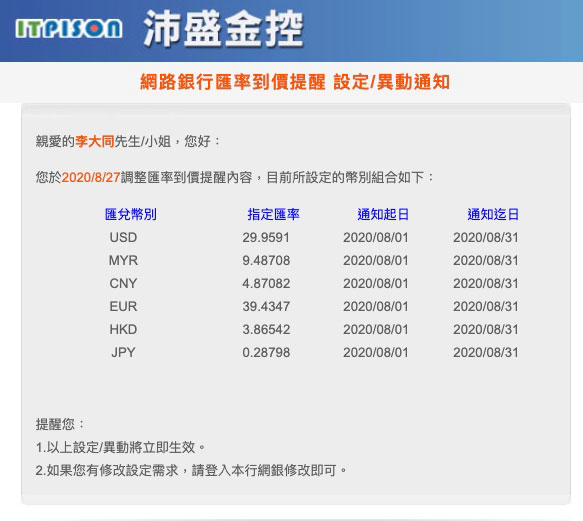Click the ITPISON logo

coord(69,29)
